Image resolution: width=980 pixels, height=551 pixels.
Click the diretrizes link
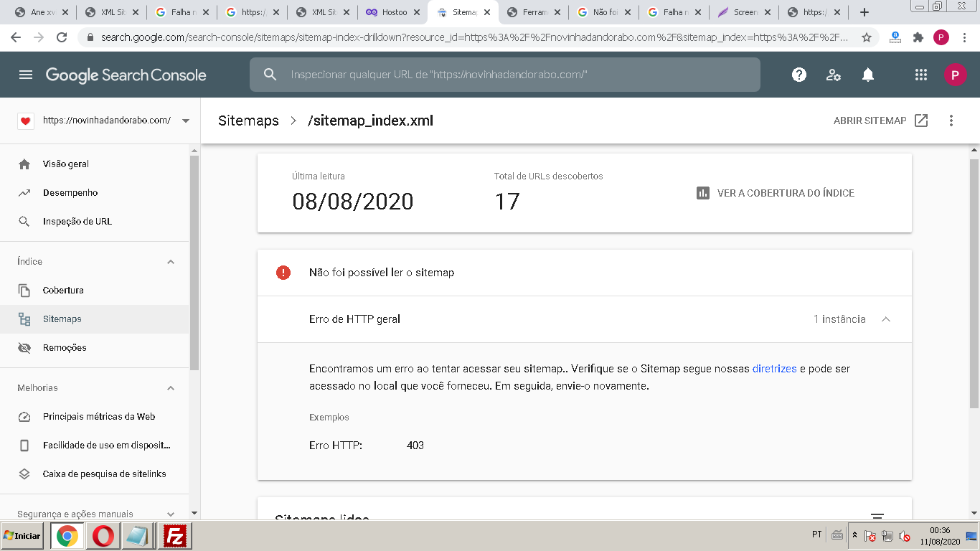coord(774,369)
